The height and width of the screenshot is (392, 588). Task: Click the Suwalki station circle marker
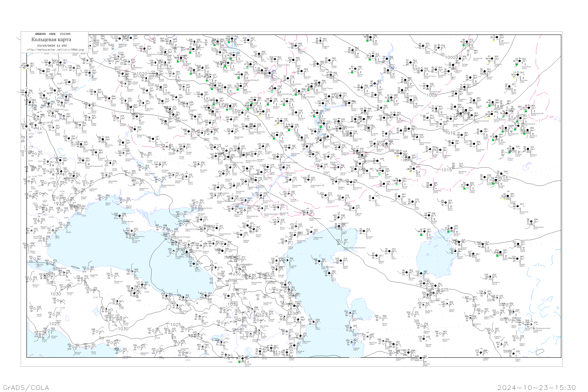point(74,68)
